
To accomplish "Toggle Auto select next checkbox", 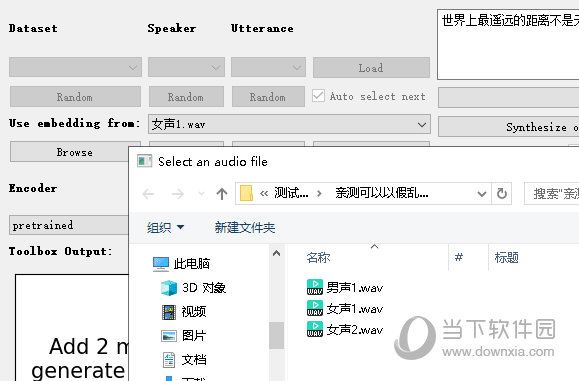I will click(318, 96).
